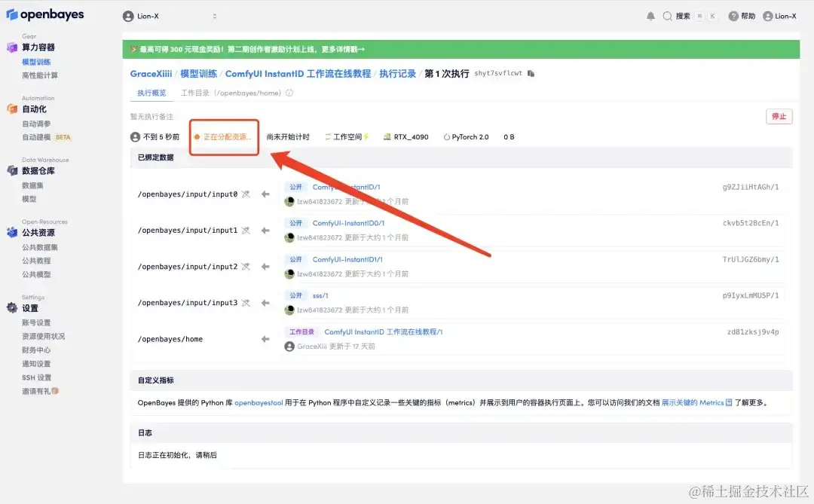
Task: Open 模型训练 in the sidebar
Action: point(36,62)
